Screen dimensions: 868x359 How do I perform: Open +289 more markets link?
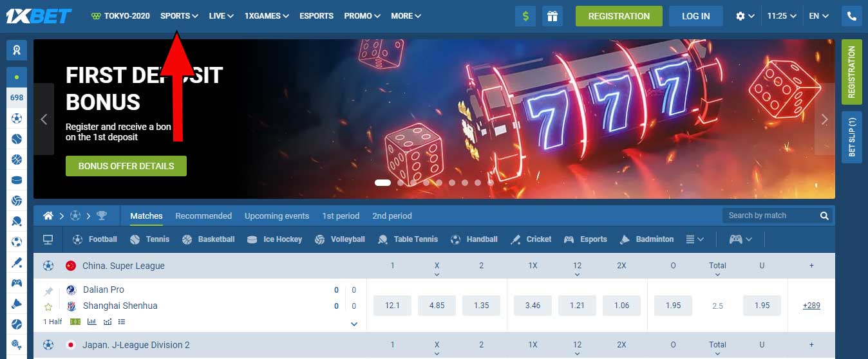pyautogui.click(x=811, y=306)
